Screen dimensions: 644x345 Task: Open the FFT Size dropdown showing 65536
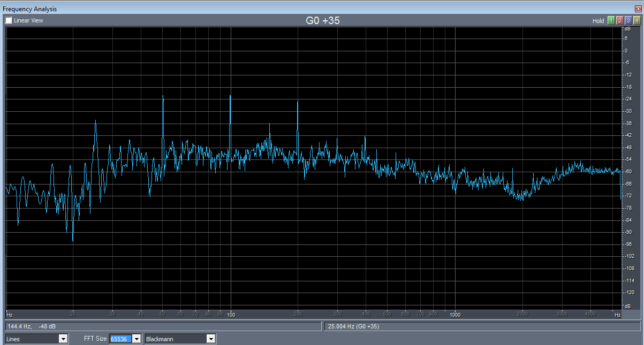click(137, 339)
